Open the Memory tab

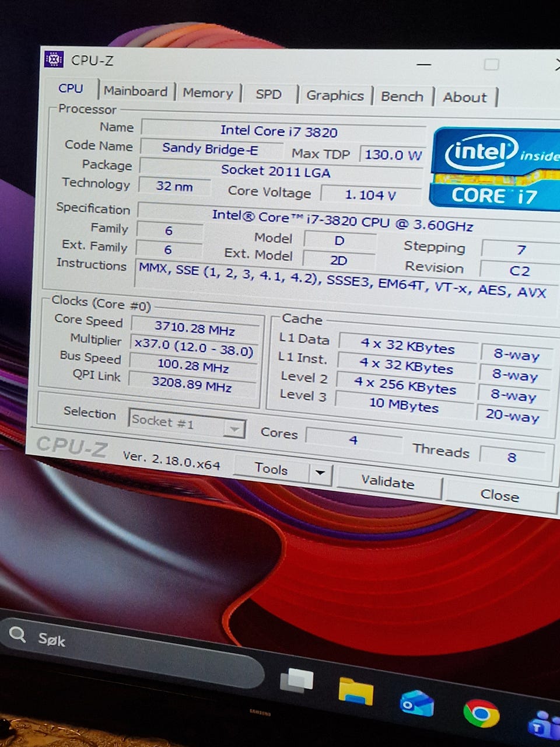(x=208, y=93)
